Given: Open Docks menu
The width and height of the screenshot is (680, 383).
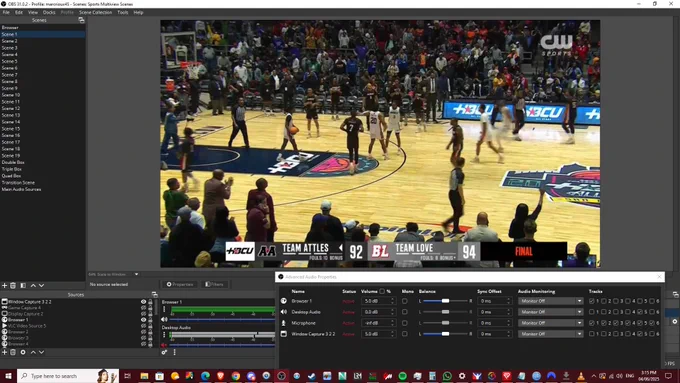Looking at the screenshot, I should click(x=49, y=12).
